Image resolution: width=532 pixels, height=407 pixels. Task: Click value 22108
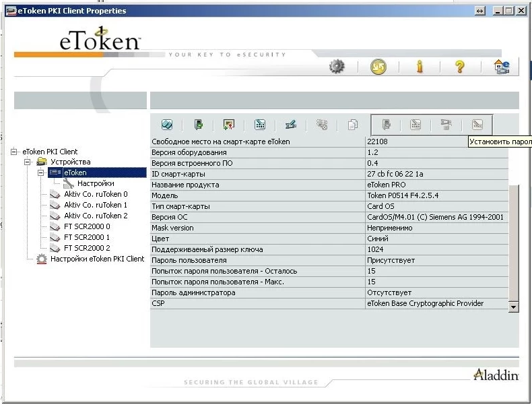pyautogui.click(x=377, y=142)
